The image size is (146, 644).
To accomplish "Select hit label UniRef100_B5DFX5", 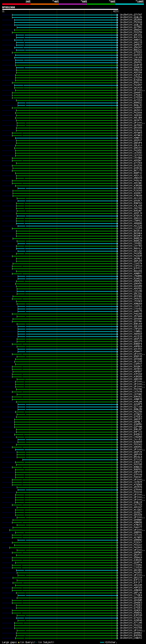I will pyautogui.click(x=131, y=357).
